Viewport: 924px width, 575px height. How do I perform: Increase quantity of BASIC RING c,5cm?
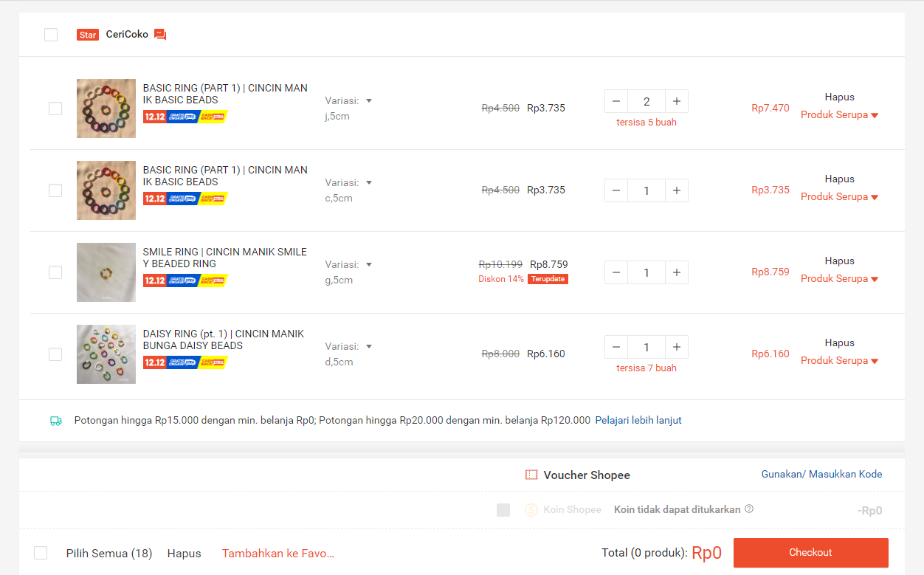pos(677,190)
